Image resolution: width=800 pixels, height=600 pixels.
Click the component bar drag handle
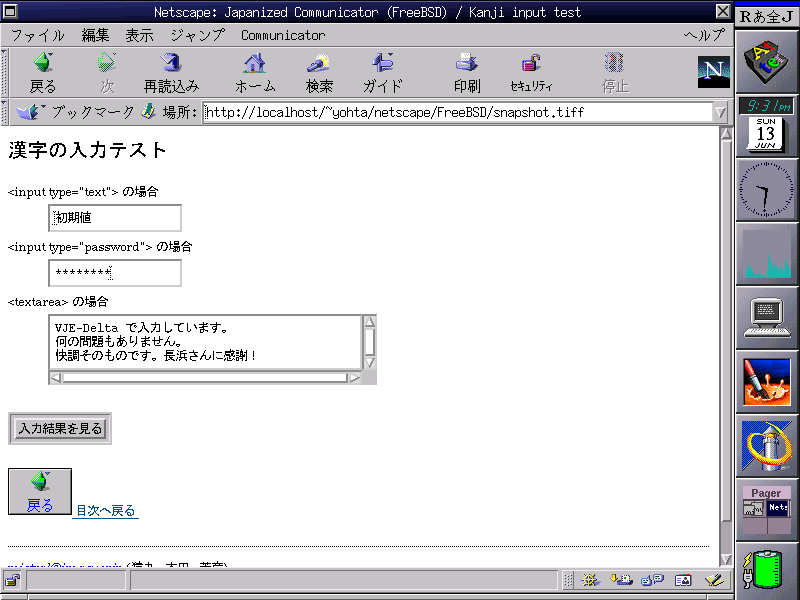(x=568, y=580)
